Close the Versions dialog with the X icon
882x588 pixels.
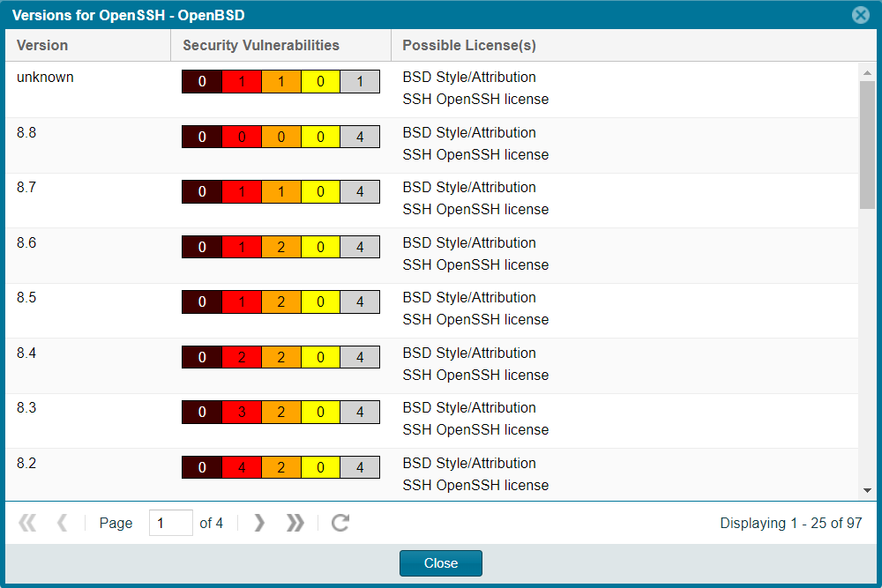click(x=860, y=15)
